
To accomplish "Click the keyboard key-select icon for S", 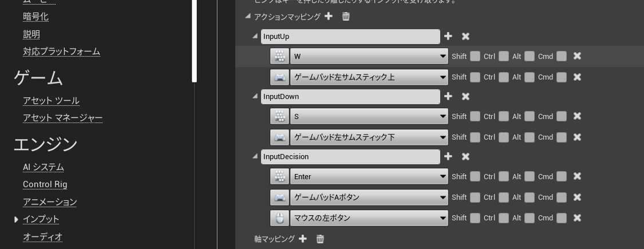I will tap(280, 116).
